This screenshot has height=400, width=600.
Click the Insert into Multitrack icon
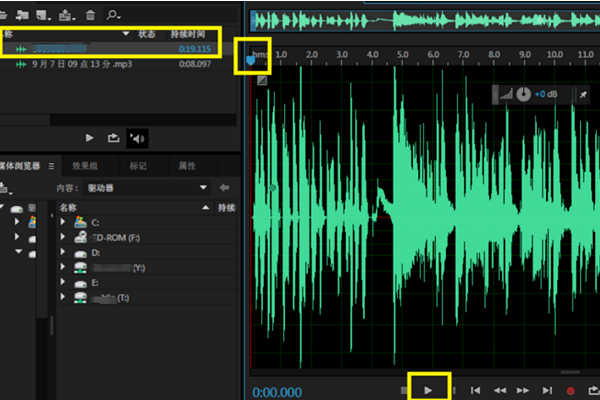pos(67,15)
